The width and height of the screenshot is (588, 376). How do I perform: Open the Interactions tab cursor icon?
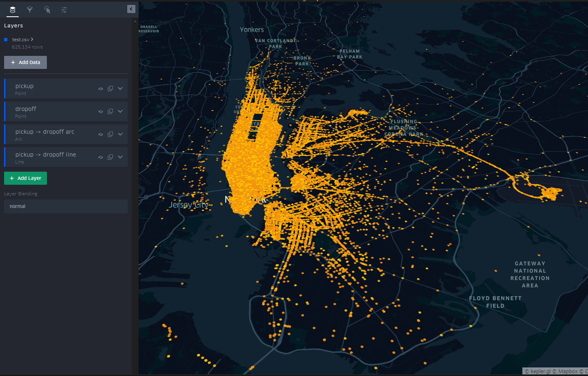47,10
